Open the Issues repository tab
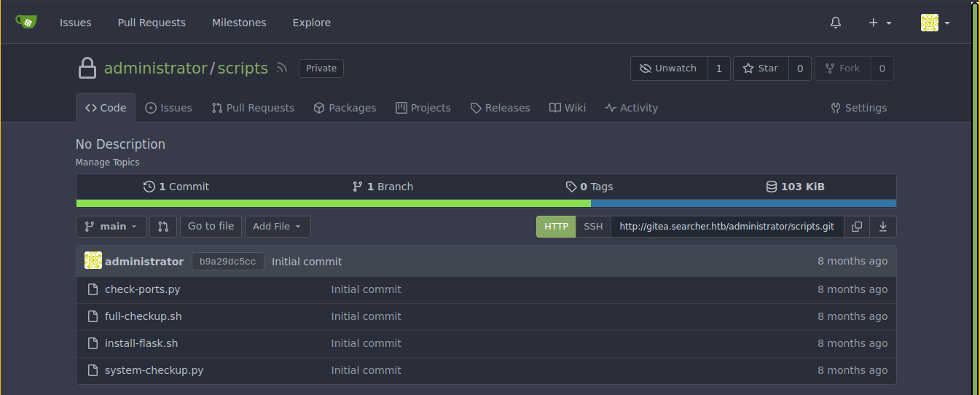Screen dimensions: 980x395 [x=168, y=108]
